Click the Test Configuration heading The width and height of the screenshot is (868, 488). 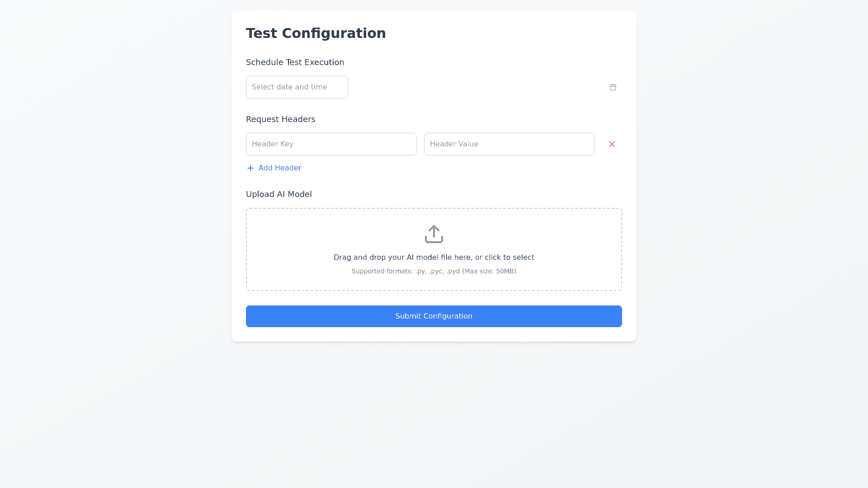[x=316, y=33]
